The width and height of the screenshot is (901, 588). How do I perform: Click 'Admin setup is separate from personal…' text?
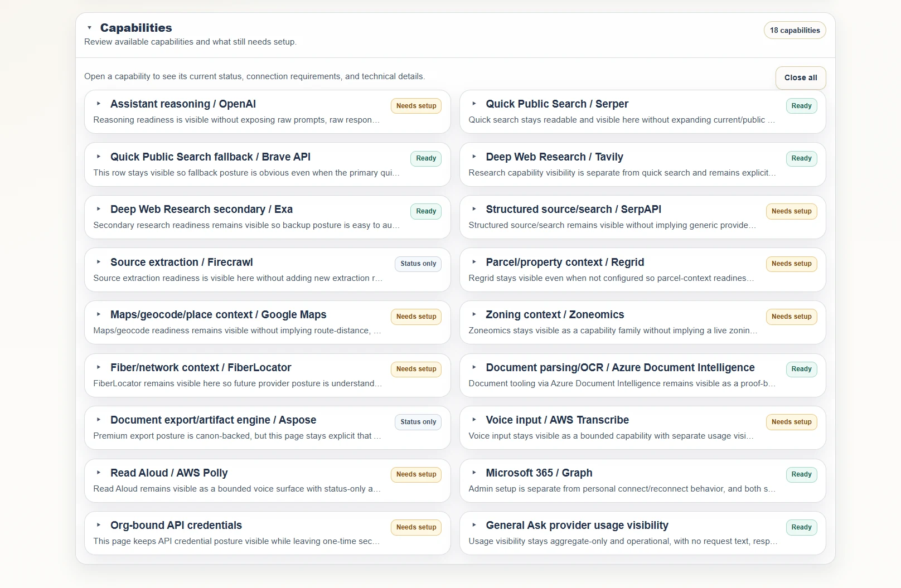pos(622,489)
